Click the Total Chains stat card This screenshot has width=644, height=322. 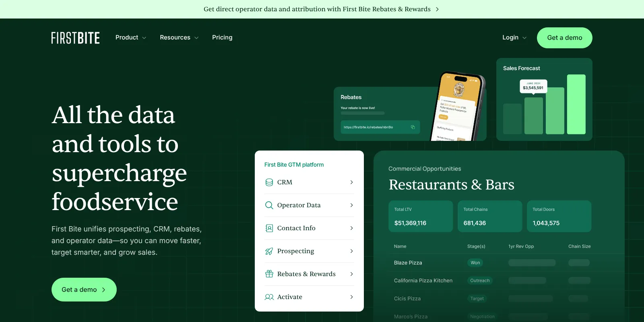pos(490,216)
